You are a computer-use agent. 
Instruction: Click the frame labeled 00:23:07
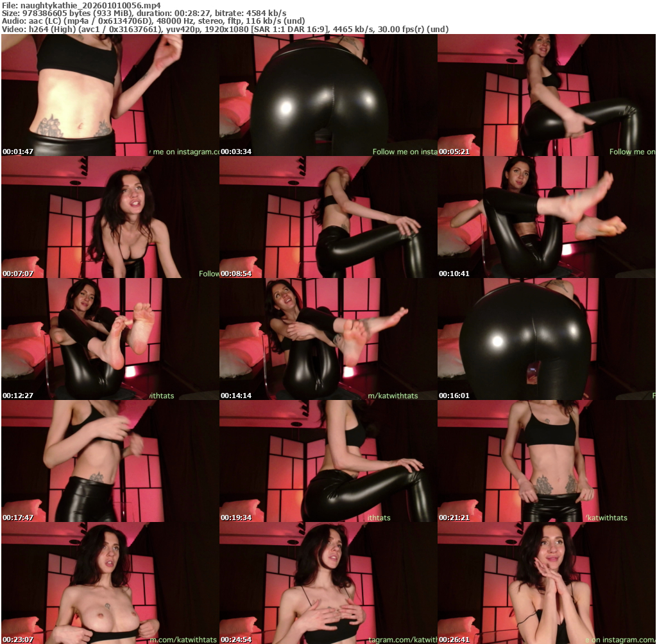[110, 583]
